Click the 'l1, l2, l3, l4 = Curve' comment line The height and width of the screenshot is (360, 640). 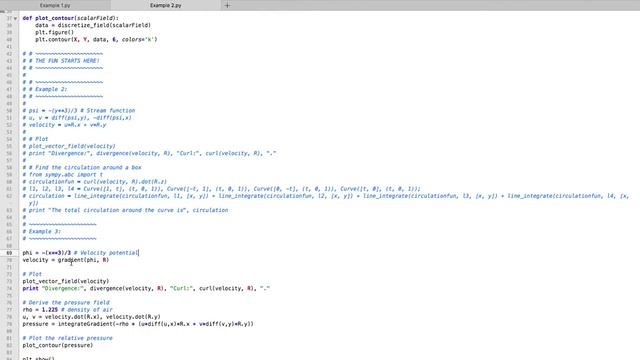(221, 189)
